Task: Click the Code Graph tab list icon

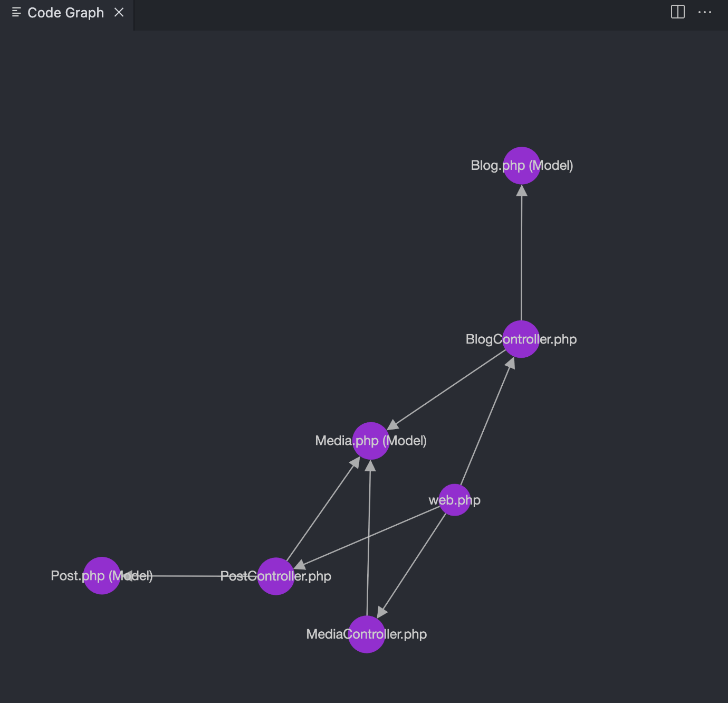Action: pos(16,12)
